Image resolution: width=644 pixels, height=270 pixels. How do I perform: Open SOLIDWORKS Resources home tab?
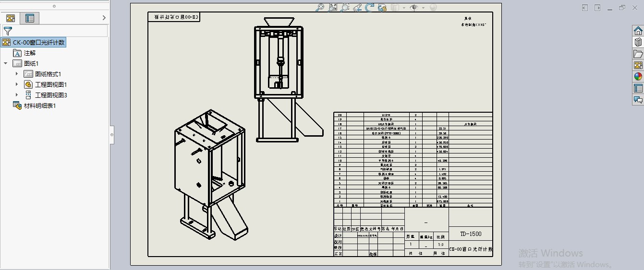click(x=638, y=31)
